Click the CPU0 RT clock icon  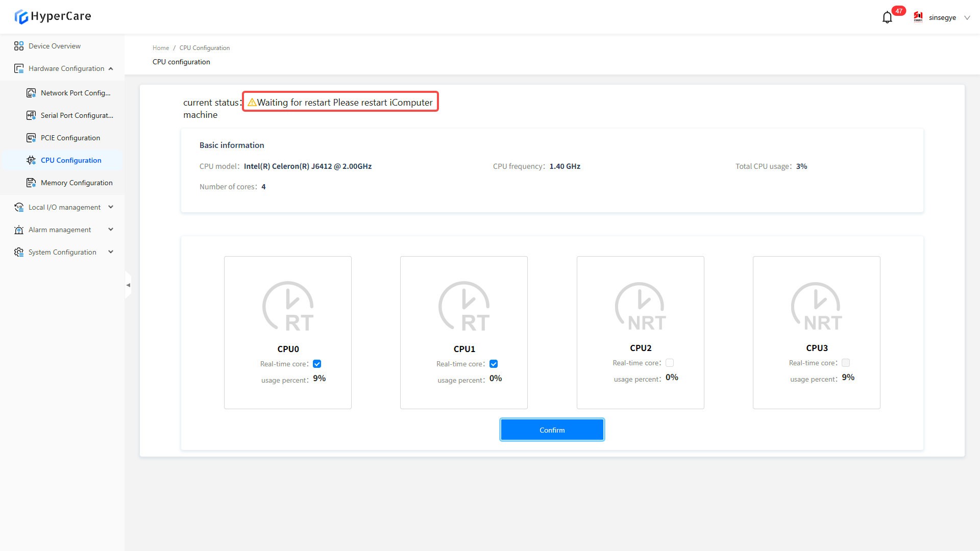pos(288,306)
